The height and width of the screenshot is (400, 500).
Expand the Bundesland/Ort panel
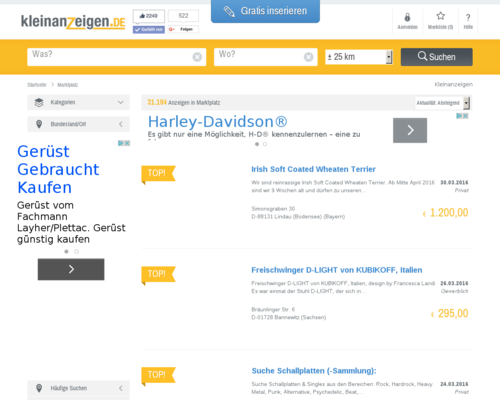pos(78,124)
